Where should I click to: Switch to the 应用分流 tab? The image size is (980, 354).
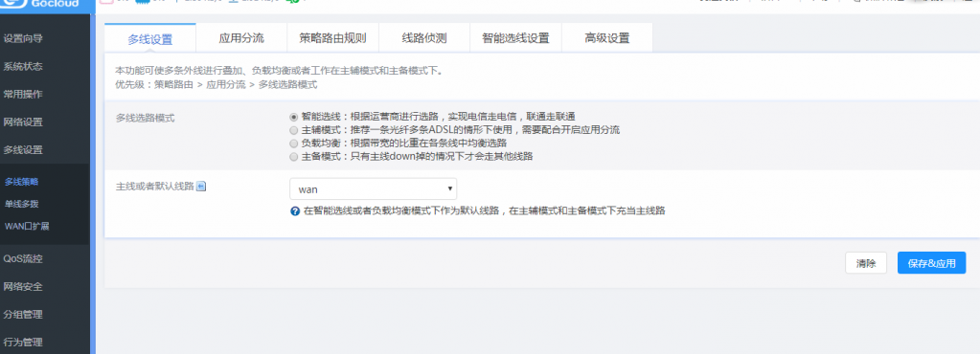(241, 38)
